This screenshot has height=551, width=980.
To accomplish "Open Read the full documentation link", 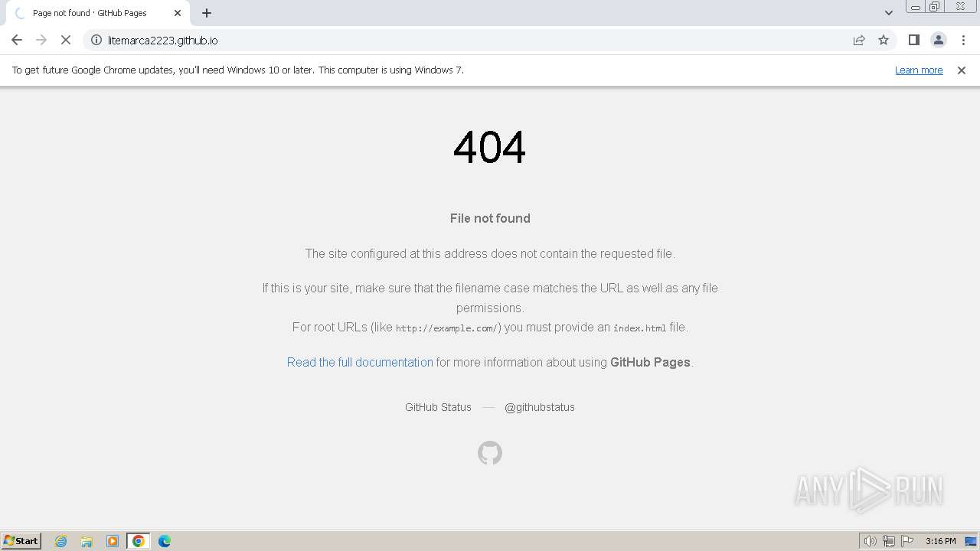I will coord(360,362).
